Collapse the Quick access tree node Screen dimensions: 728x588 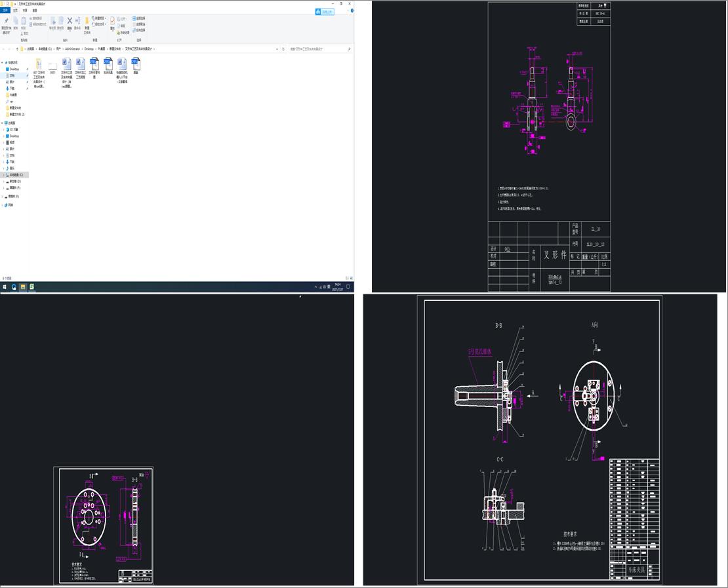click(x=2, y=62)
